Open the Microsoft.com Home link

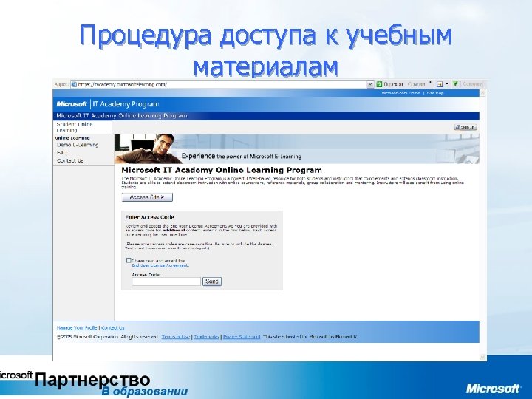click(x=400, y=92)
